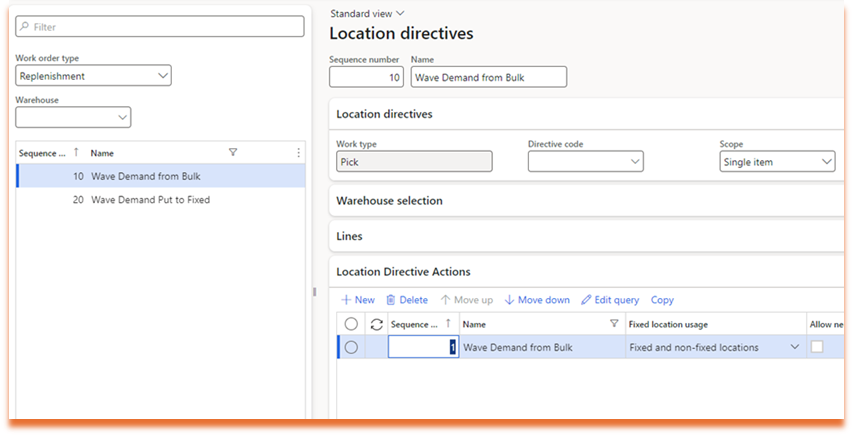Click the Copy button in actions toolbar
The width and height of the screenshot is (853, 436).
coord(662,300)
